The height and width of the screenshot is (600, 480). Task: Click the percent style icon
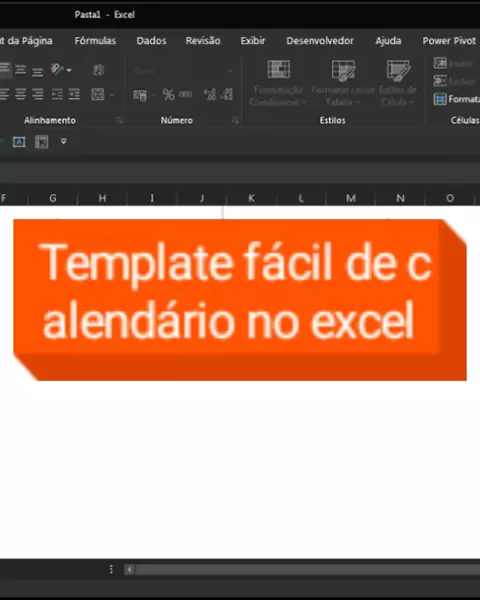(x=168, y=95)
